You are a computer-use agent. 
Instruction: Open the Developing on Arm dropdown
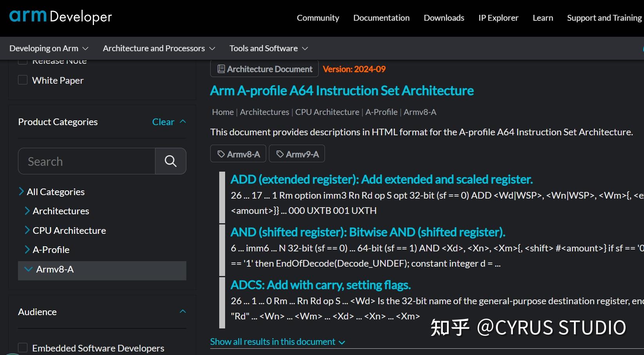(x=49, y=48)
